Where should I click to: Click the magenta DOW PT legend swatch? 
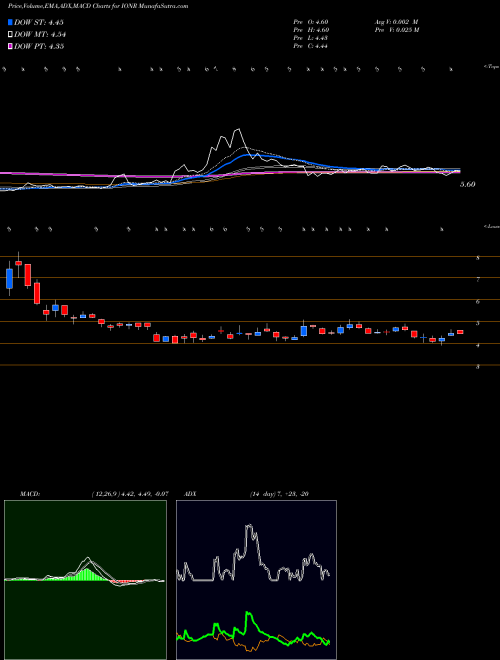click(x=10, y=46)
